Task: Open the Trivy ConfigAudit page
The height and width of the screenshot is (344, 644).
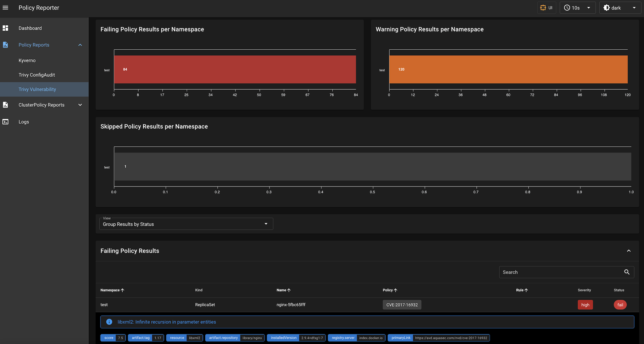Action: coord(37,75)
